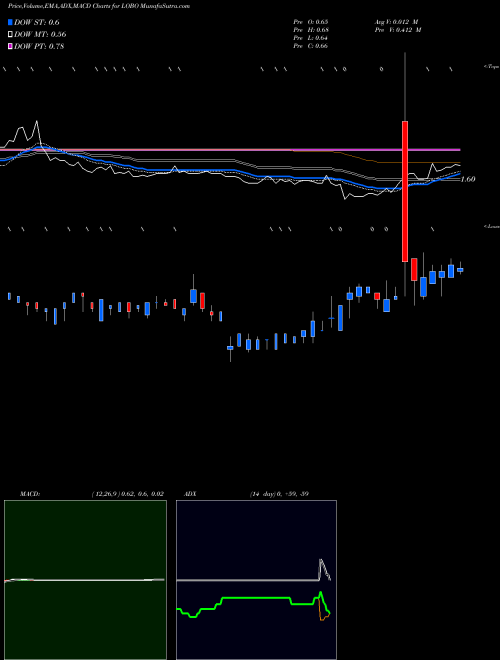Click the chart title mentioning LOBO MunafaSutra.com
The width and height of the screenshot is (500, 660).
point(98,6)
